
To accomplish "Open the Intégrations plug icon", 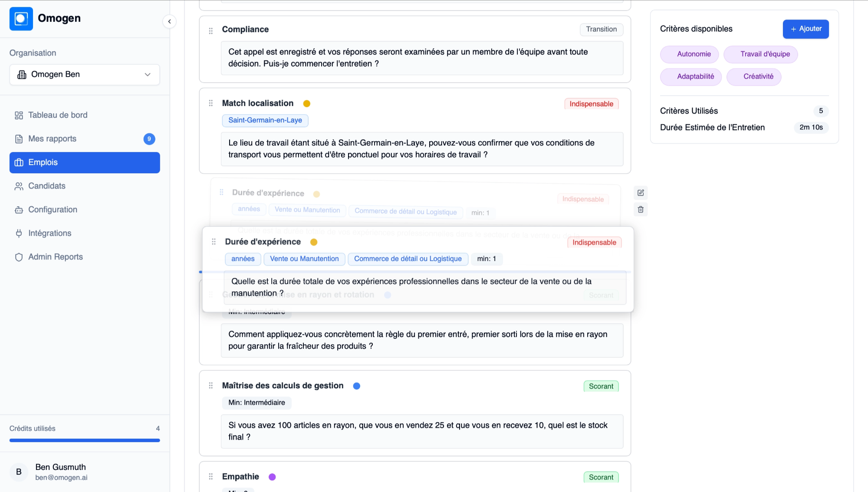I will (18, 233).
